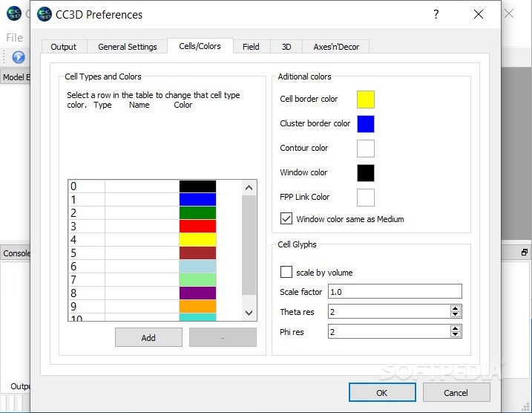
Task: Open the Field tab
Action: coord(251,47)
